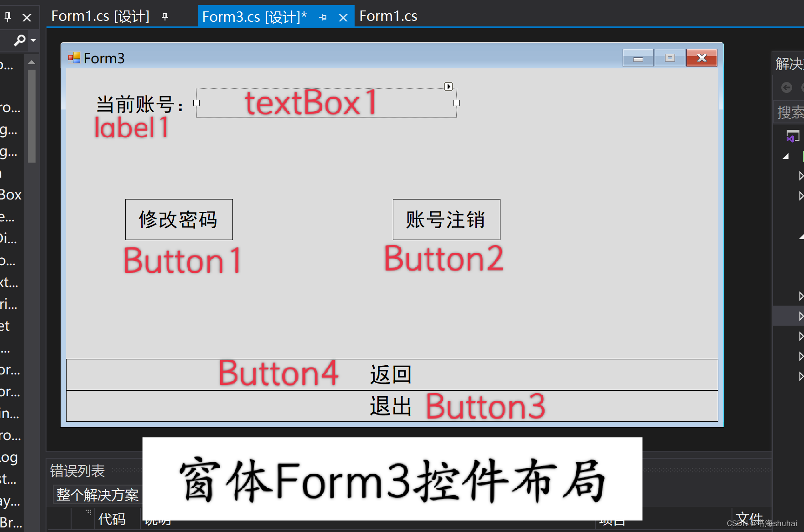
Task: Click the 错误列表 panel title
Action: pyautogui.click(x=77, y=471)
